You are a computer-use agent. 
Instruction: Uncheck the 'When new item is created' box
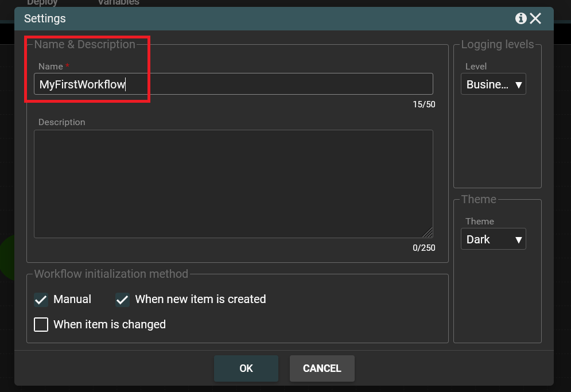tap(122, 300)
